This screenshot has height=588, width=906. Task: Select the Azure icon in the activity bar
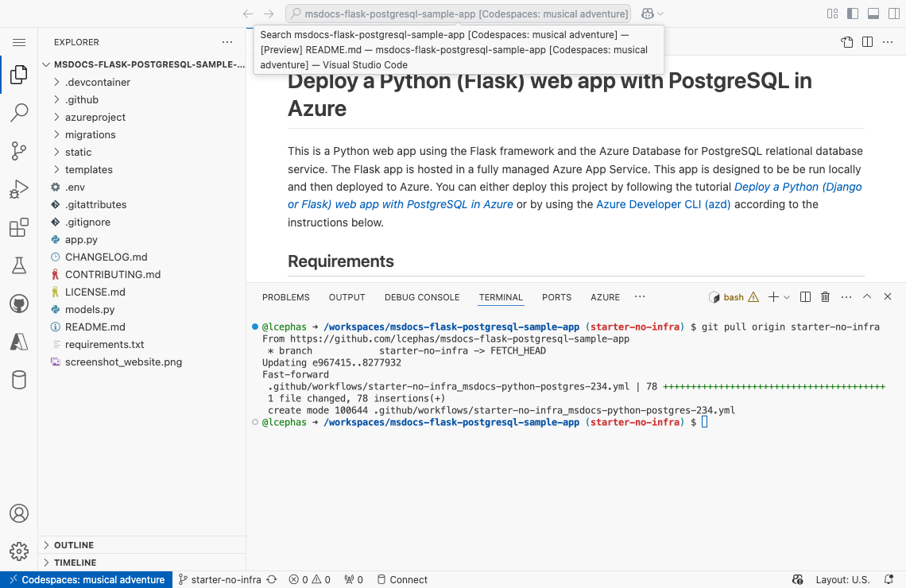click(x=19, y=341)
